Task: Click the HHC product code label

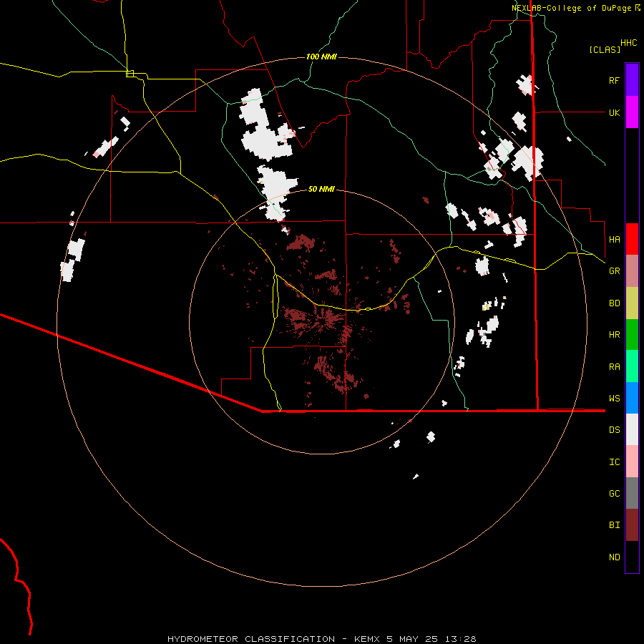Action: (628, 43)
